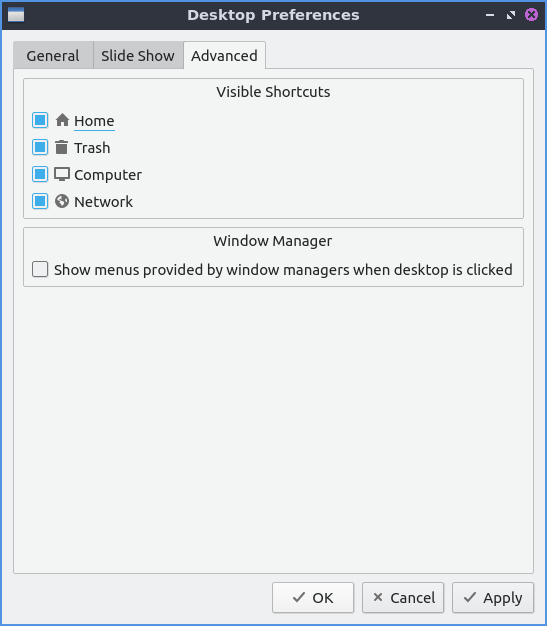
Task: Minimize the Desktop Preferences window
Action: coord(490,15)
